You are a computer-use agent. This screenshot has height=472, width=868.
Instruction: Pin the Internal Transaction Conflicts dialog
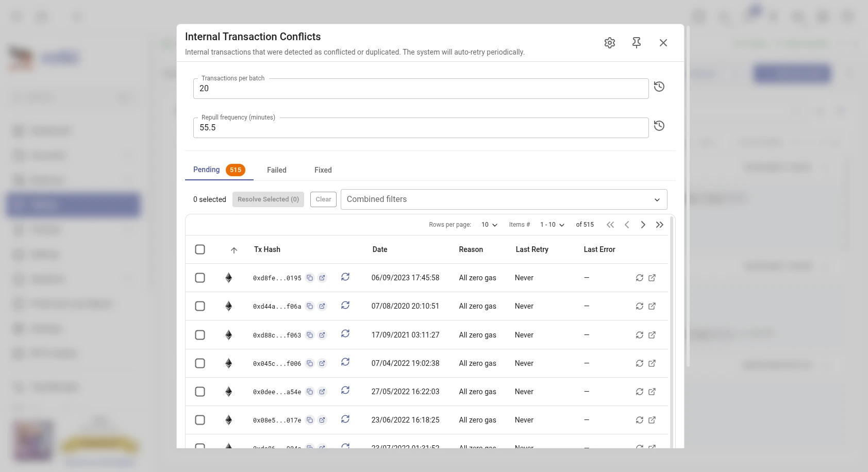tap(637, 43)
